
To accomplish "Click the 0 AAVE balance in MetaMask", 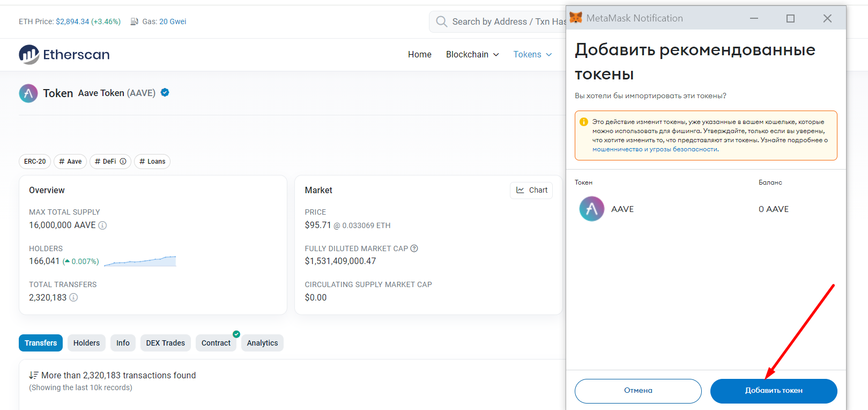I will click(x=774, y=209).
